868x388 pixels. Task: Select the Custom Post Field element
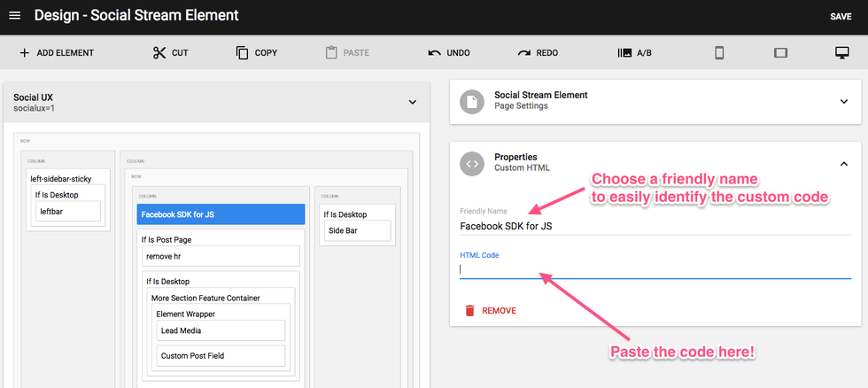point(221,356)
